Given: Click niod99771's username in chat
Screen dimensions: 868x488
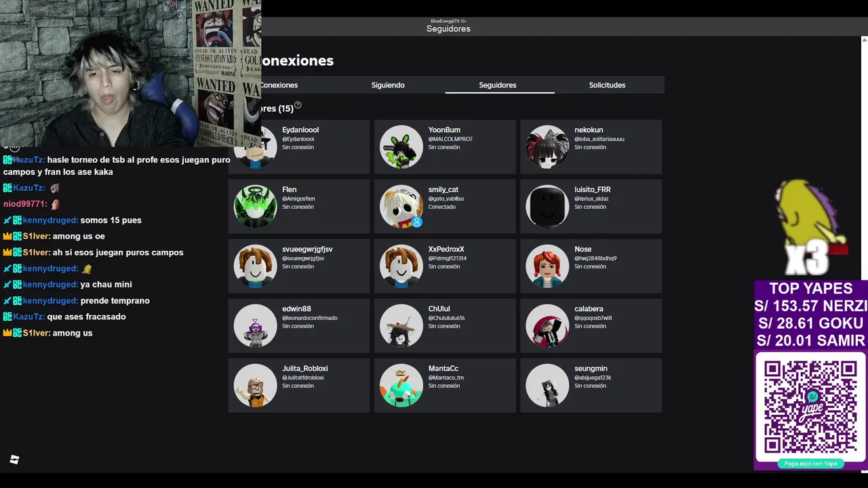Looking at the screenshot, I should point(24,204).
